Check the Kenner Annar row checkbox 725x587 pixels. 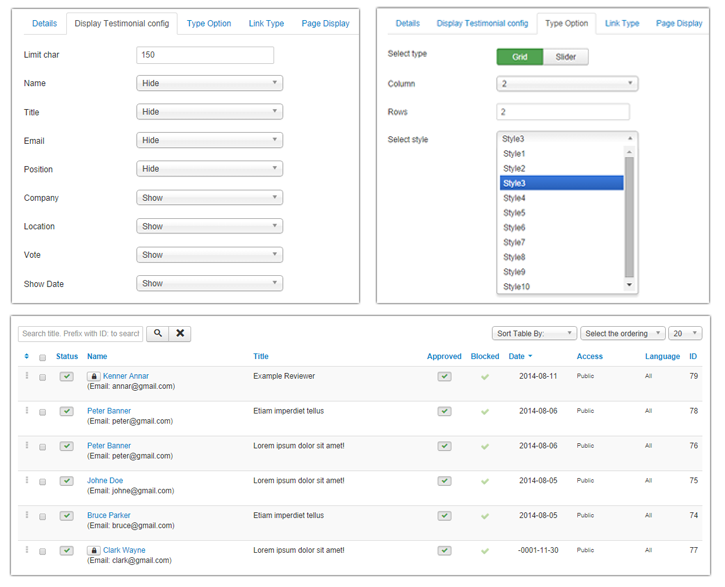point(43,377)
